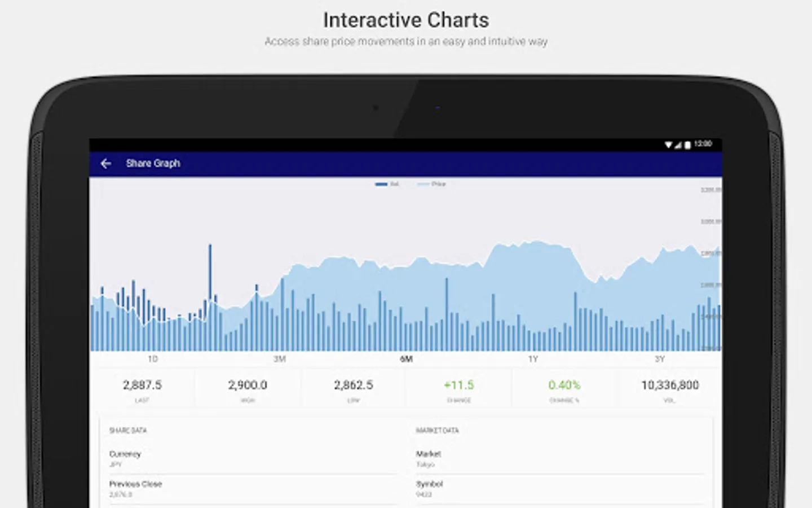The image size is (812, 508).
Task: Select the 1D time range
Action: pos(153,359)
